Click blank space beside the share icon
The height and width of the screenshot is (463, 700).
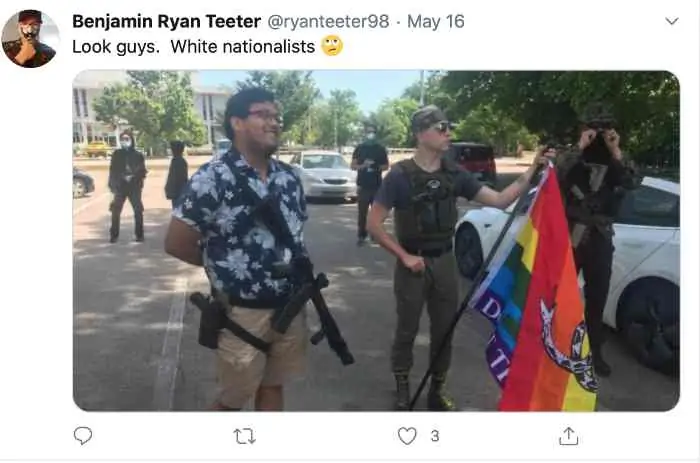634,436
